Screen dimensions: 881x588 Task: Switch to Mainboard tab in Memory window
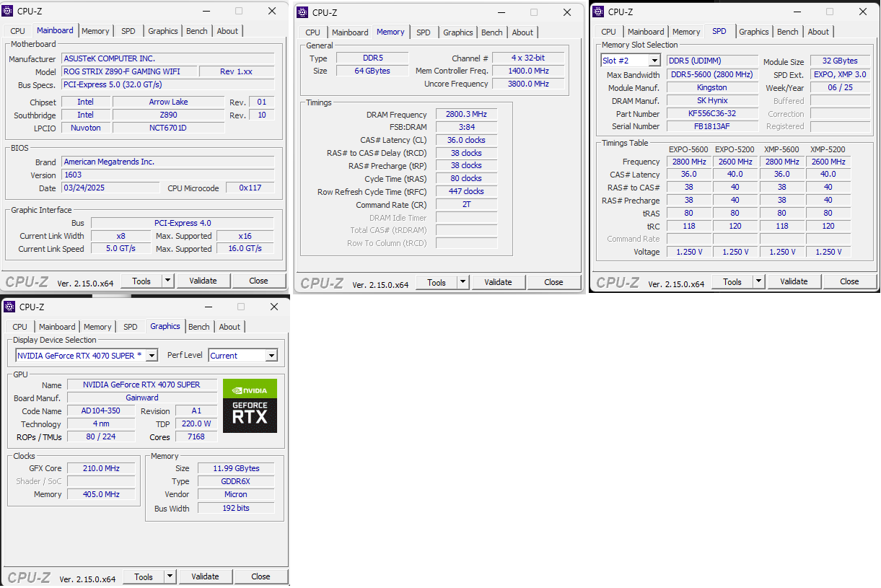coord(350,32)
